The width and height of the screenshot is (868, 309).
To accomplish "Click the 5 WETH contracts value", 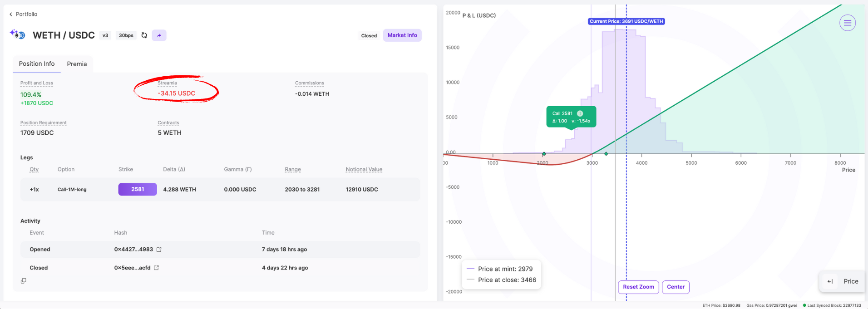I will pyautogui.click(x=169, y=133).
